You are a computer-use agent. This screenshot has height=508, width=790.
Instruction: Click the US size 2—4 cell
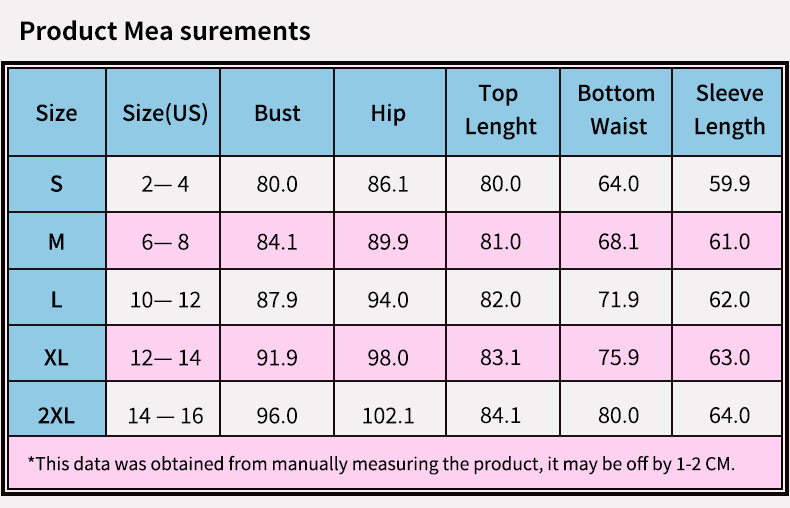pyautogui.click(x=165, y=184)
